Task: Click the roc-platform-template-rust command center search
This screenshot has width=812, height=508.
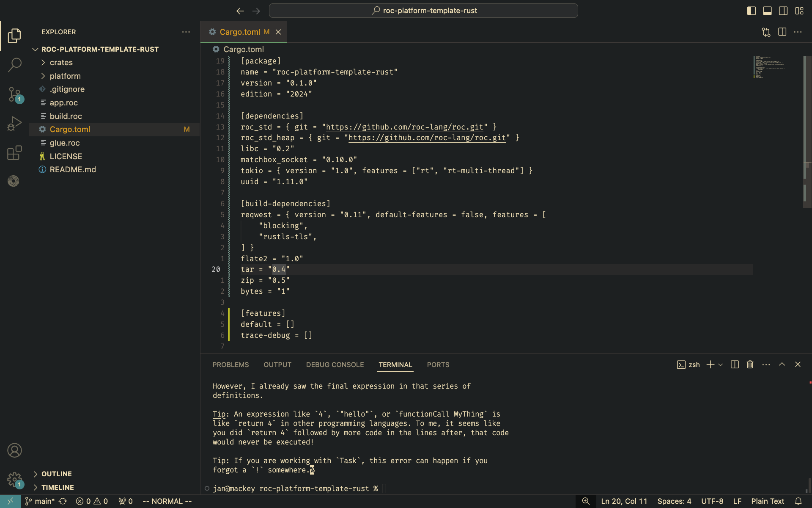Action: [x=423, y=11]
